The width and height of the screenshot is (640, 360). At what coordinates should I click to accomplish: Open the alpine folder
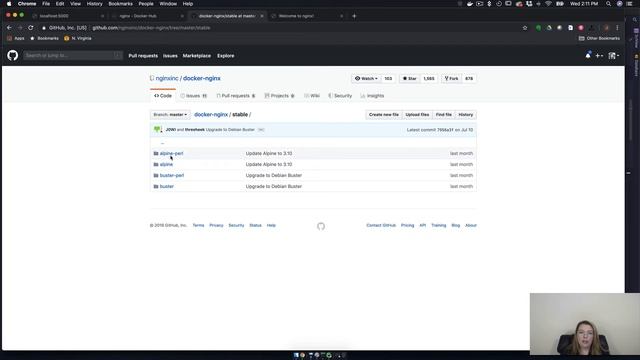pos(166,164)
